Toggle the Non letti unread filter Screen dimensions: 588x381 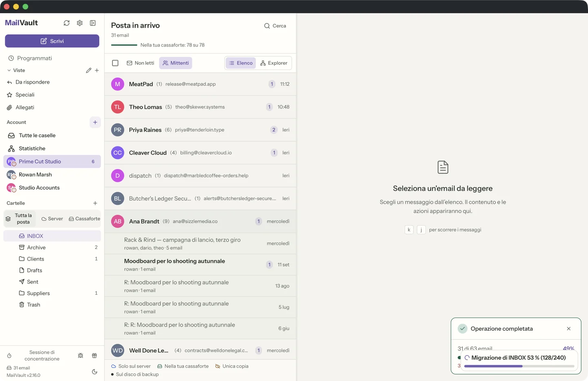pyautogui.click(x=140, y=63)
